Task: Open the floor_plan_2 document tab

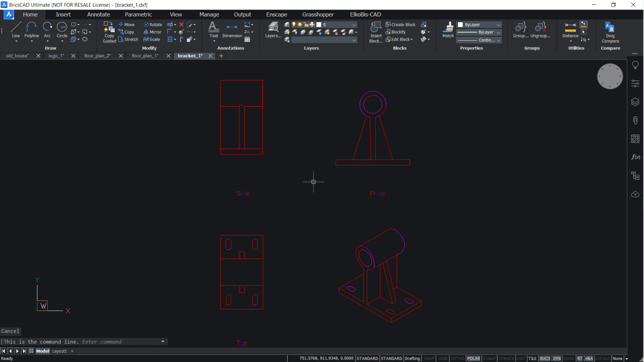Action: pos(97,56)
